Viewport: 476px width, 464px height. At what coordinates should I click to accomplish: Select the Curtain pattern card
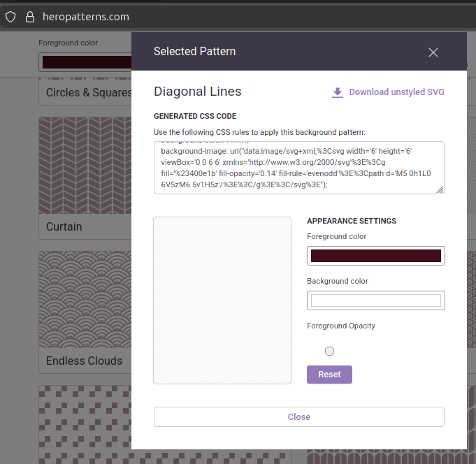[x=84, y=175]
